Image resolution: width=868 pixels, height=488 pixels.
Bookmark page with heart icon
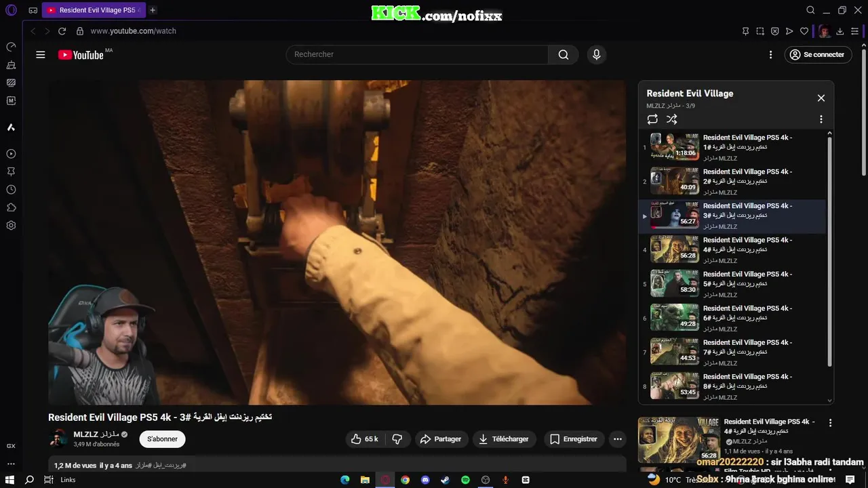point(804,31)
